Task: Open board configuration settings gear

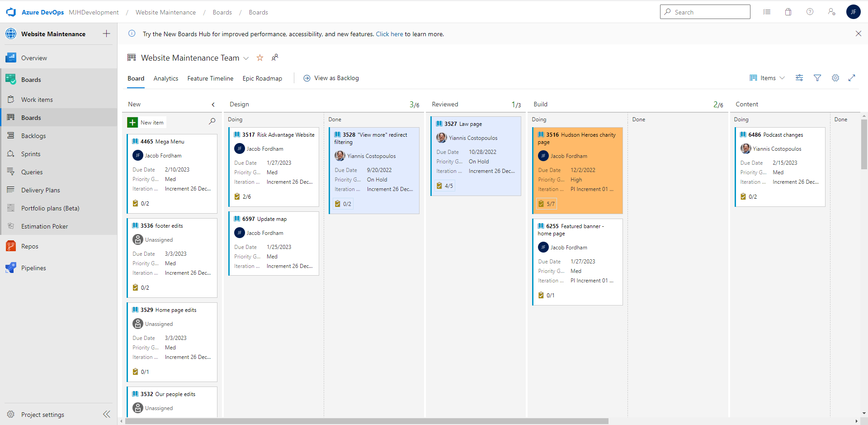Action: [835, 78]
